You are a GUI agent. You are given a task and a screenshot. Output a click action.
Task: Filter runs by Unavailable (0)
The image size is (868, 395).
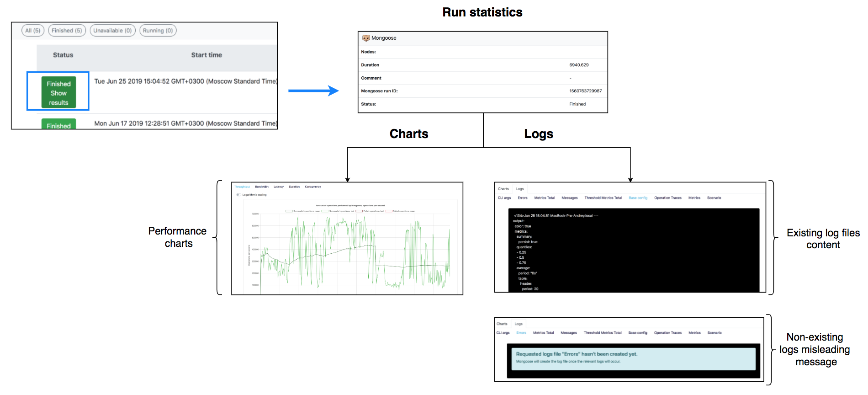(x=113, y=31)
